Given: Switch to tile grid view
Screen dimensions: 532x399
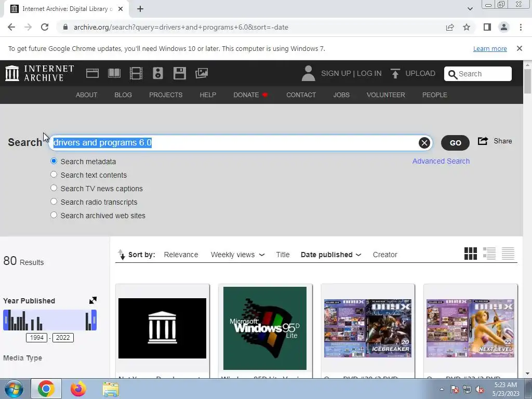Looking at the screenshot, I should (471, 254).
